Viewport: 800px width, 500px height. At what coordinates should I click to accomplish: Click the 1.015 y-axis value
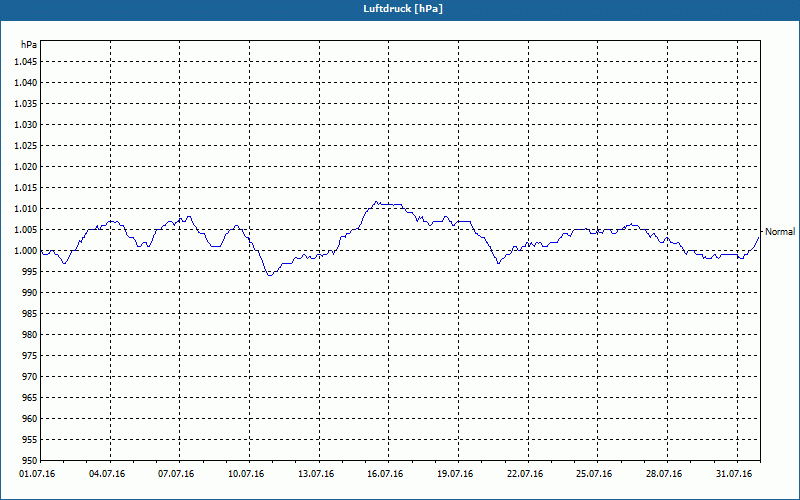pos(27,188)
